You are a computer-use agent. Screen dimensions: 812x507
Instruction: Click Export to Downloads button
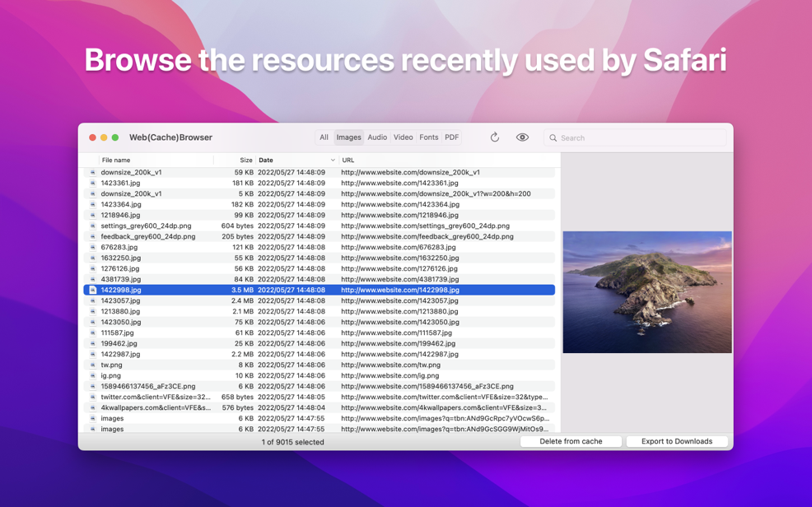(677, 441)
